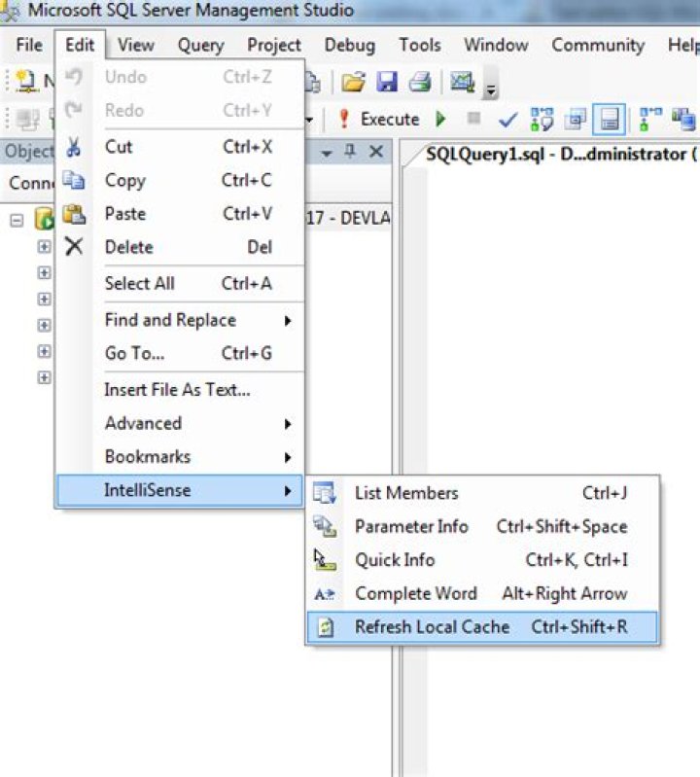This screenshot has width=700, height=777.
Task: Expand the Bookmarks submenu
Action: tap(180, 456)
